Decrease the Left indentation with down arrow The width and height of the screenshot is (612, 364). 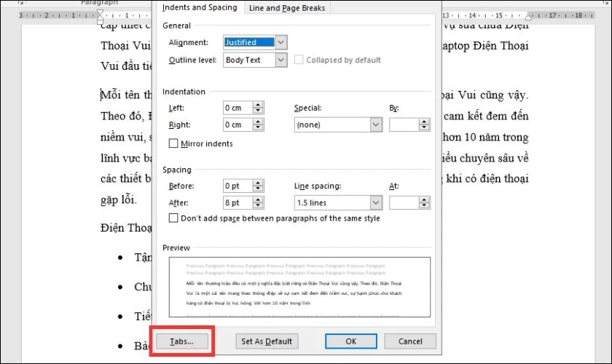click(x=258, y=111)
